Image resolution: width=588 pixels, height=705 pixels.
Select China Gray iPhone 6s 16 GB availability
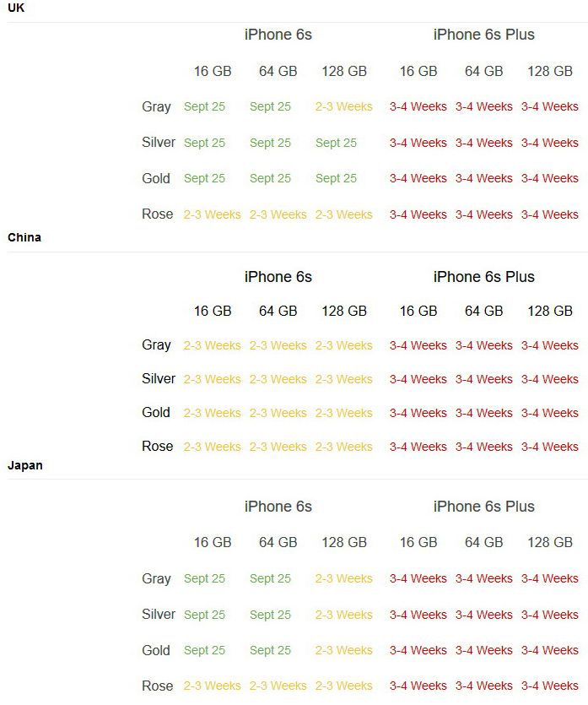pos(212,345)
